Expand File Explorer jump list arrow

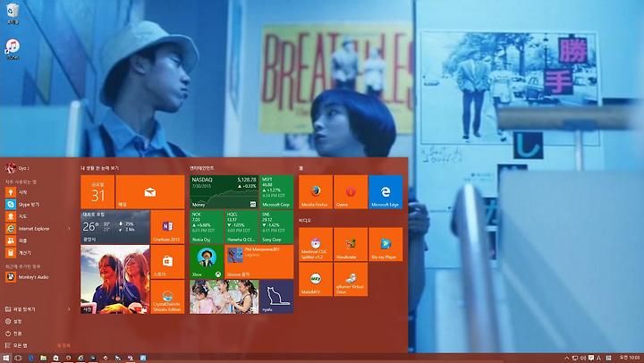point(69,309)
